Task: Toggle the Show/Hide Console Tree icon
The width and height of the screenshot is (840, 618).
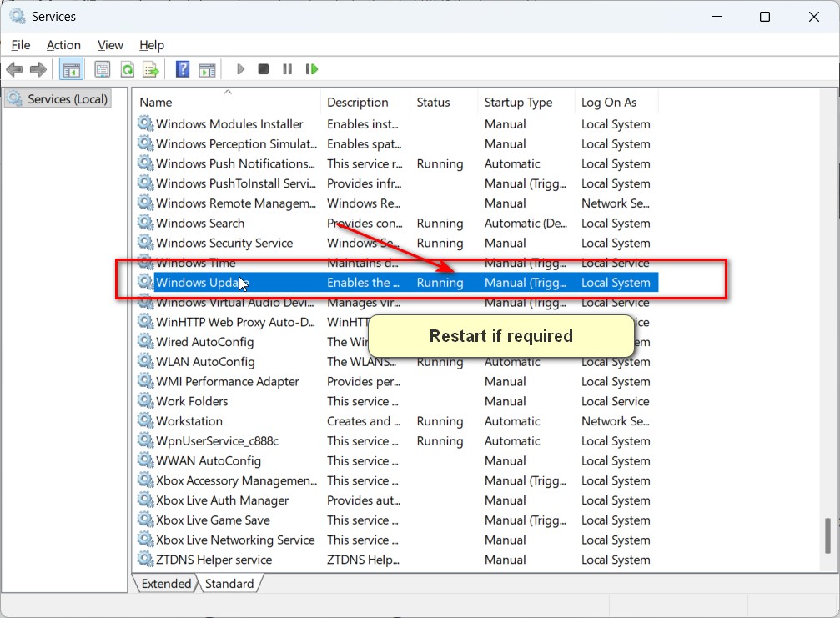Action: (x=71, y=69)
